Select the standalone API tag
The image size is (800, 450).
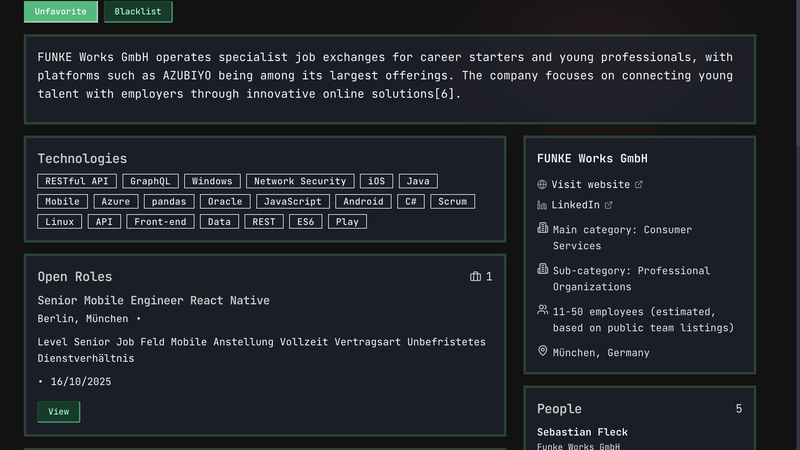104,222
